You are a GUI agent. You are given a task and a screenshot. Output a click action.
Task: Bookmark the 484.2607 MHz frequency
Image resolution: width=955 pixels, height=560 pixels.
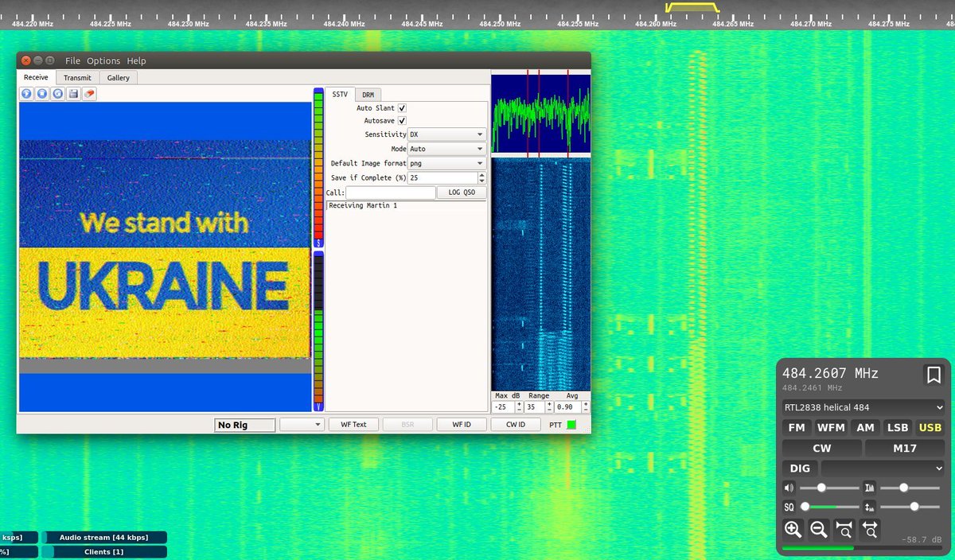coord(932,375)
